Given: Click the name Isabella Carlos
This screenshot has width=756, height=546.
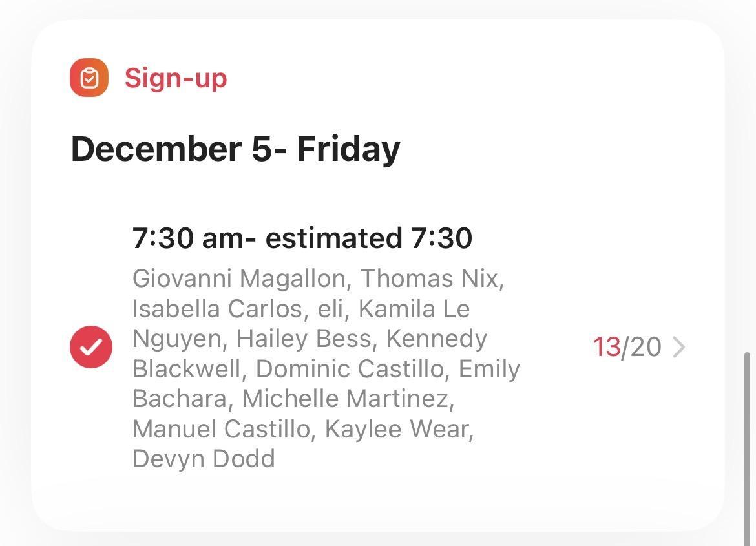Looking at the screenshot, I should click(217, 309).
